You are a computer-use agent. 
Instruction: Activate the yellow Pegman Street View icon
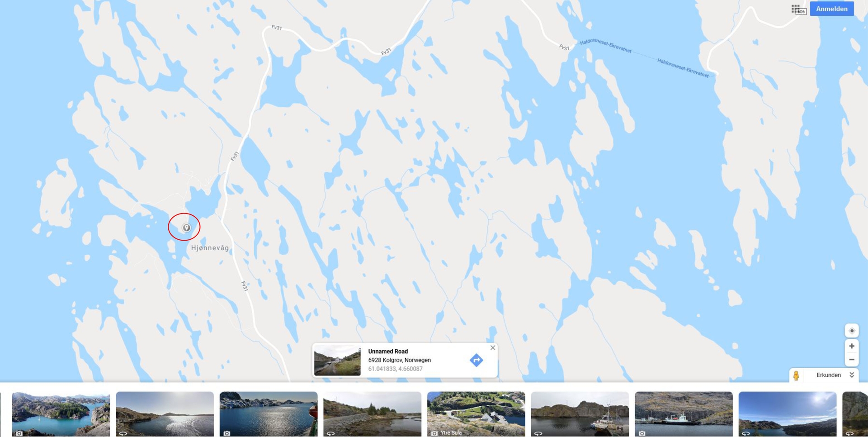click(x=797, y=375)
